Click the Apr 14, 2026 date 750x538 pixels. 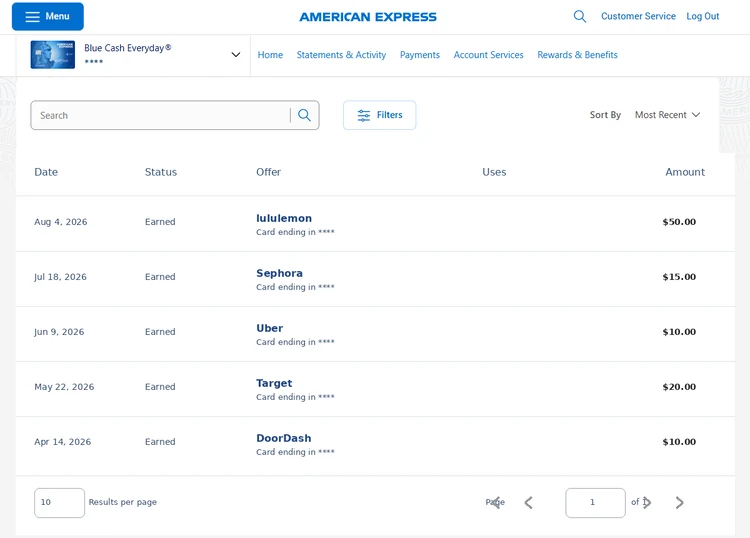coord(63,442)
